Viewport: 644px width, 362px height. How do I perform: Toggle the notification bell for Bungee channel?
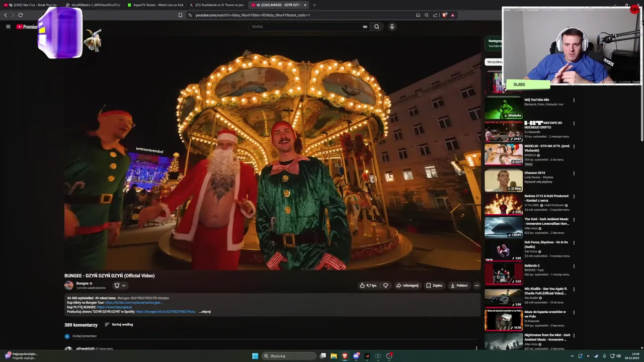(x=117, y=286)
